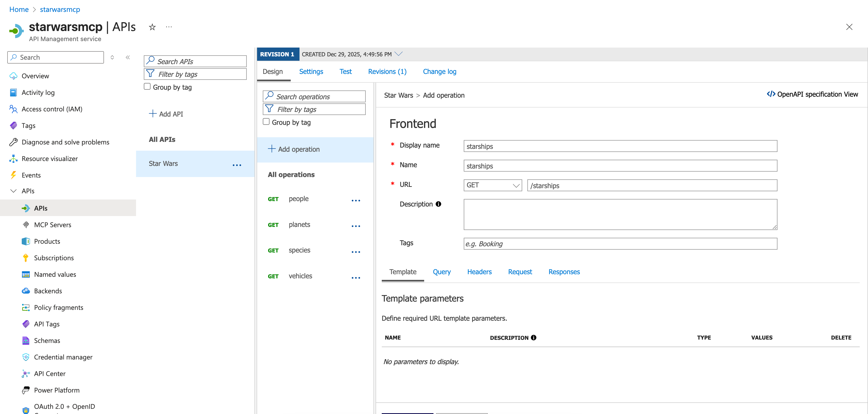868x414 pixels.
Task: Click the URL path field showing /starships
Action: point(652,186)
